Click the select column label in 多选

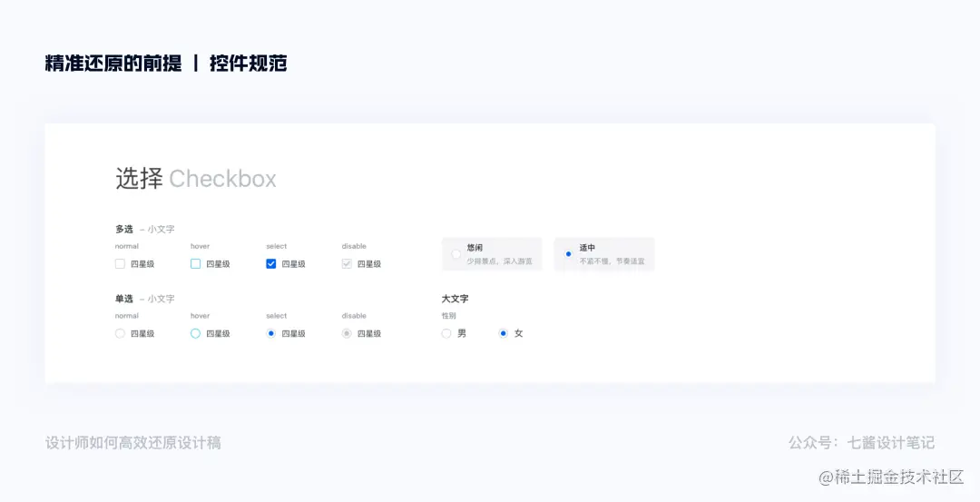tap(276, 246)
